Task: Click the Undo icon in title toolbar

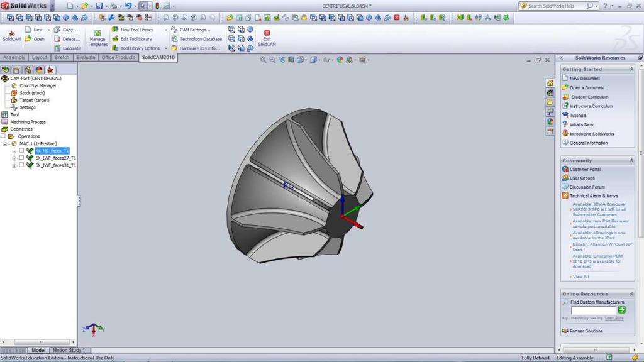Action: tap(128, 6)
